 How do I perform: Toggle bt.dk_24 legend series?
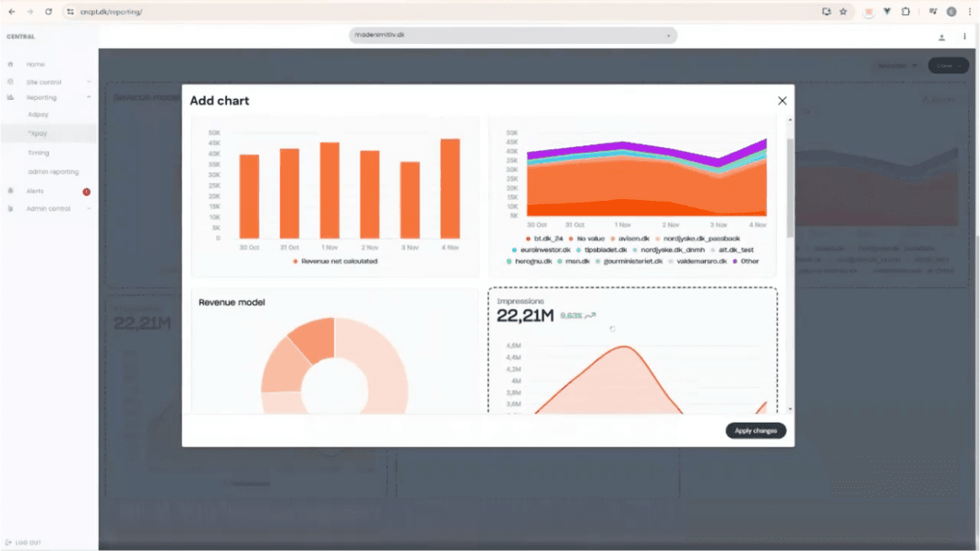(x=544, y=239)
